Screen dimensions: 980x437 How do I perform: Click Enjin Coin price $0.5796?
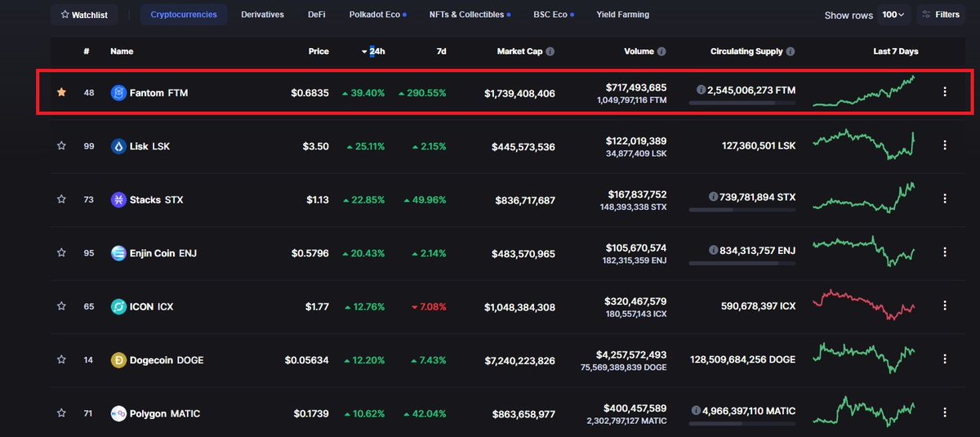click(x=310, y=253)
